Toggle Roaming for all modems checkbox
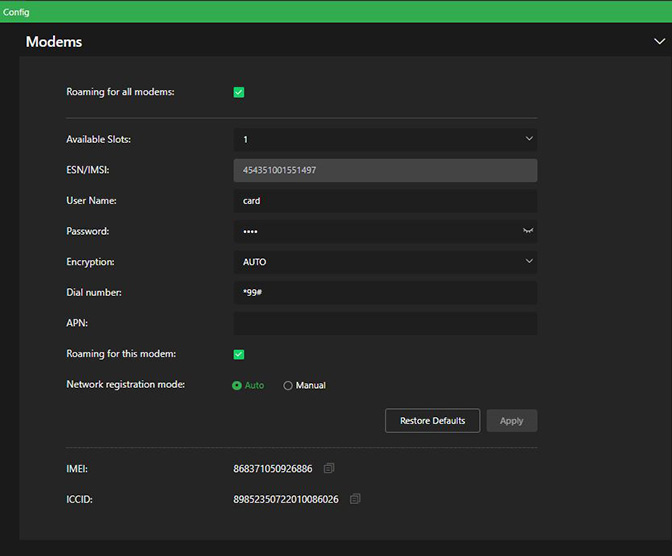 239,93
